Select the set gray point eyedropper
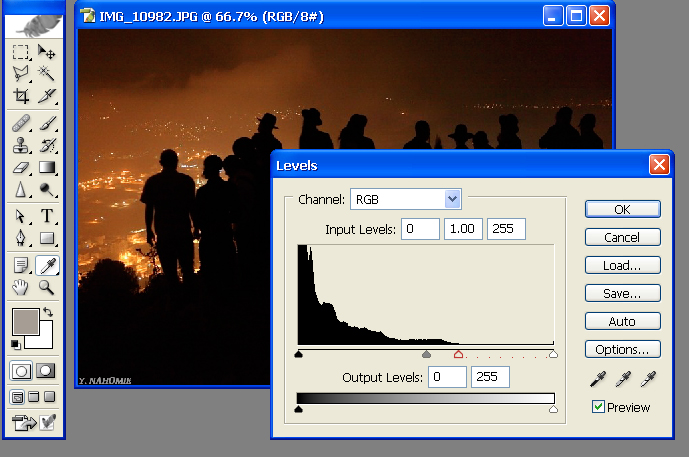Image resolution: width=689 pixels, height=457 pixels. pos(623,379)
